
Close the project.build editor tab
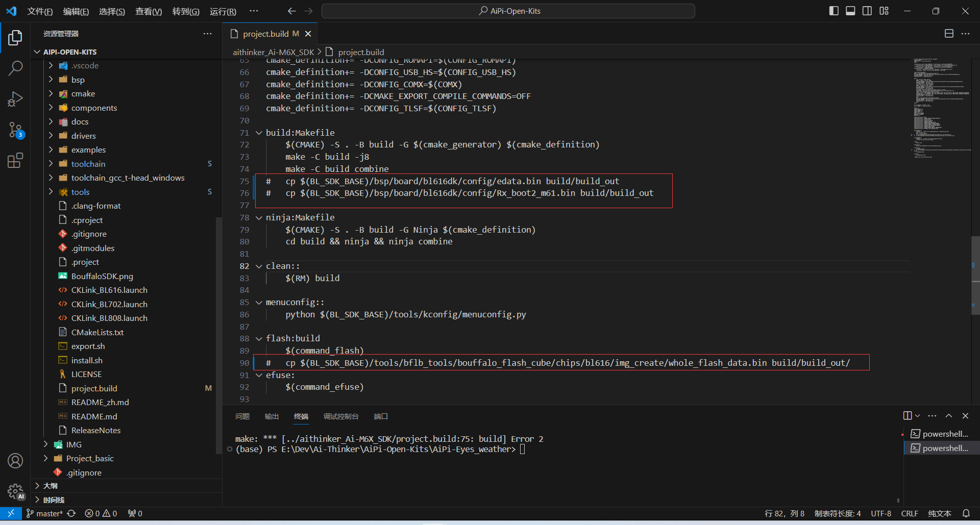coord(308,34)
